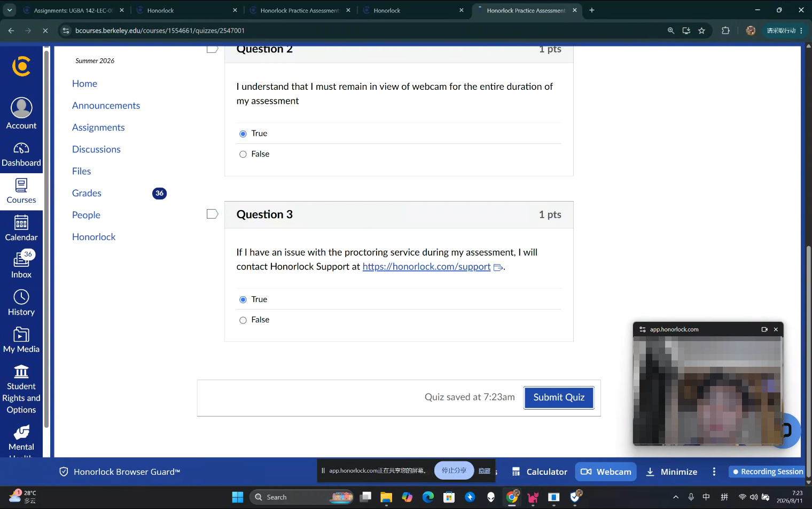Submit the quiz
This screenshot has width=812, height=509.
click(559, 397)
